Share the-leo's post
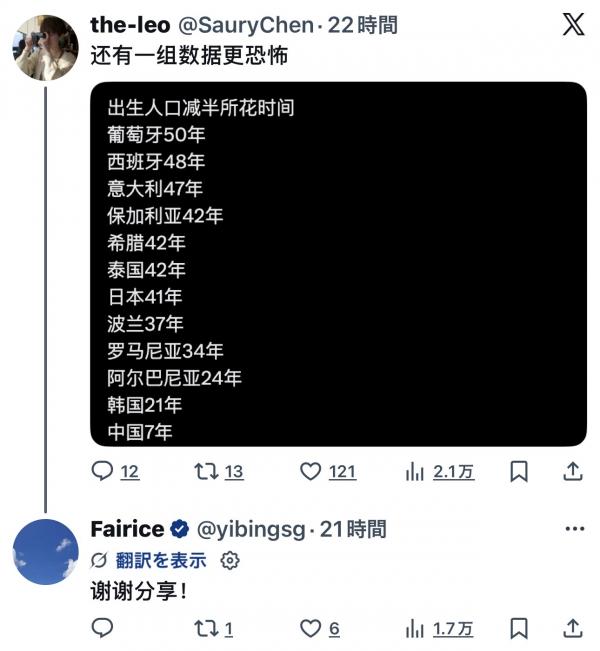This screenshot has width=600, height=651. click(573, 471)
